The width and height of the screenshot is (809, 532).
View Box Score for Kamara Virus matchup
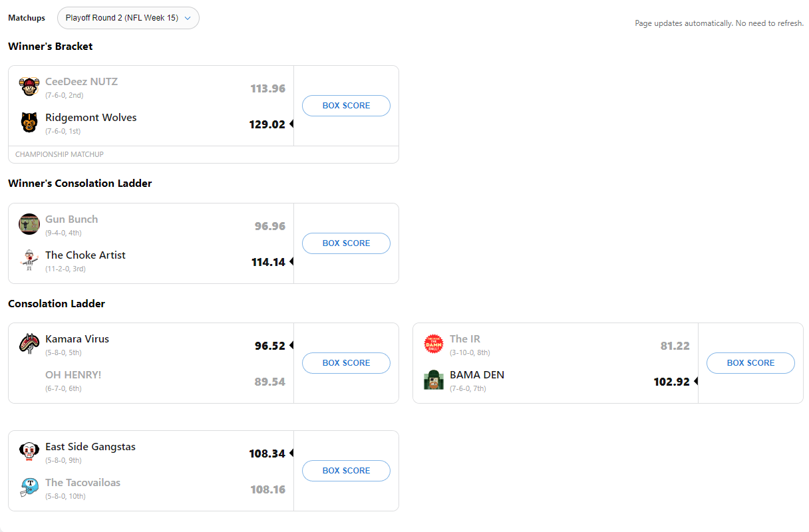point(346,363)
